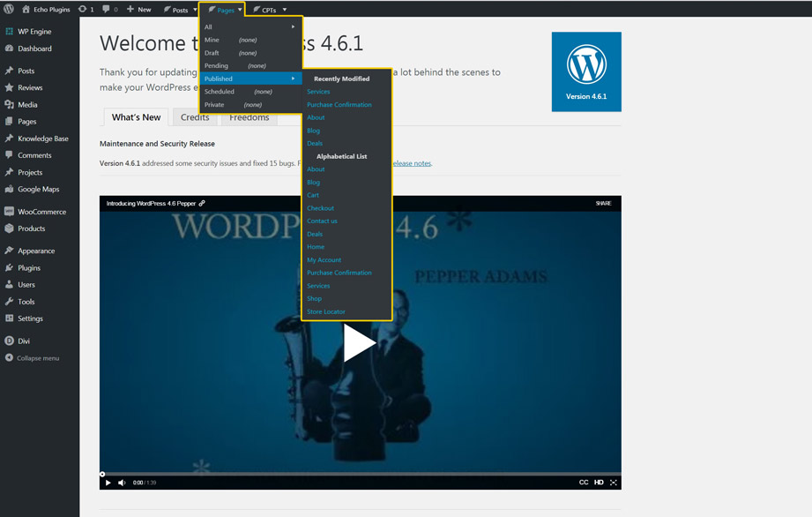Screen dimensions: 812x517
Task: Click the video title link icon
Action: coord(202,203)
